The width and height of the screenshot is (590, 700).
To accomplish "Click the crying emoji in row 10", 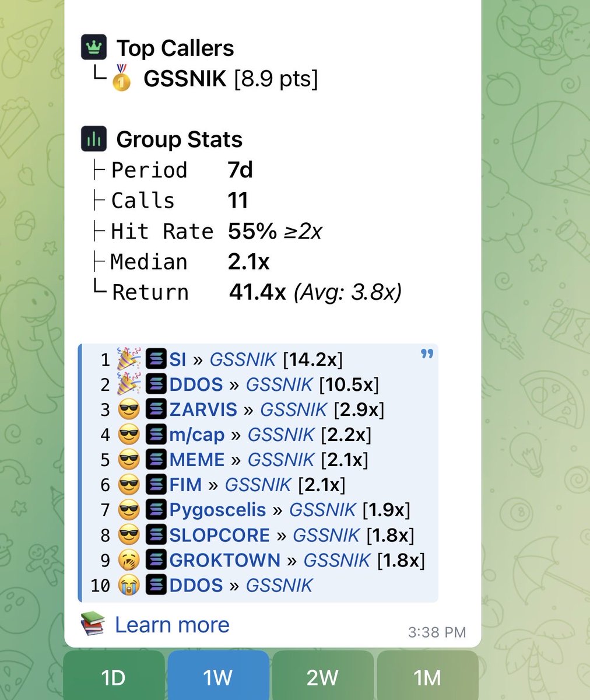I will click(x=129, y=585).
